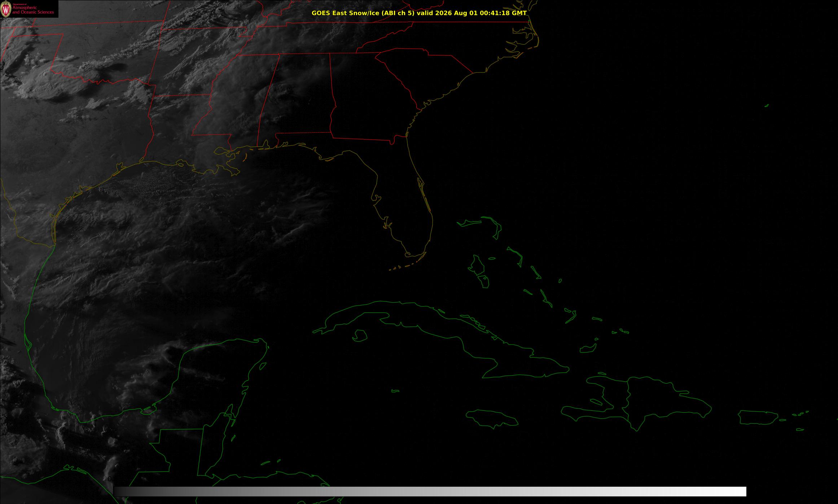This screenshot has width=838, height=504.
Task: Click Isla de la Juventud south of Cuba
Action: [360, 336]
